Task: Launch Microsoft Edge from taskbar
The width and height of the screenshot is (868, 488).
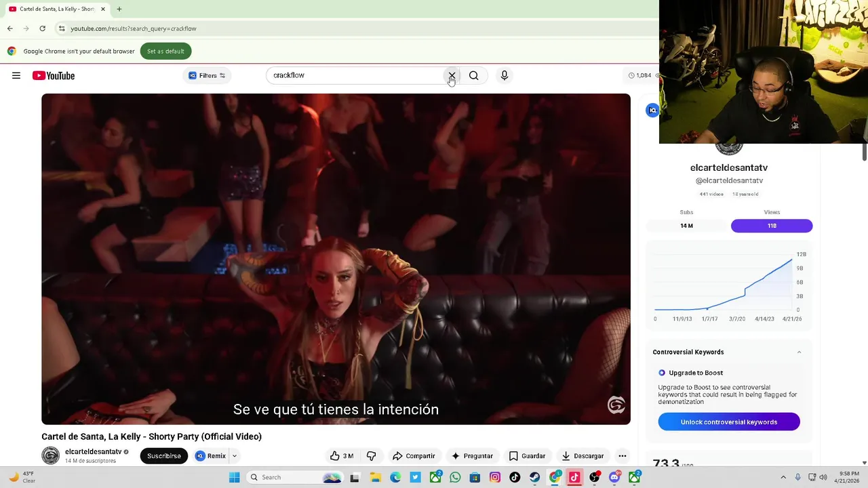Action: [x=395, y=477]
